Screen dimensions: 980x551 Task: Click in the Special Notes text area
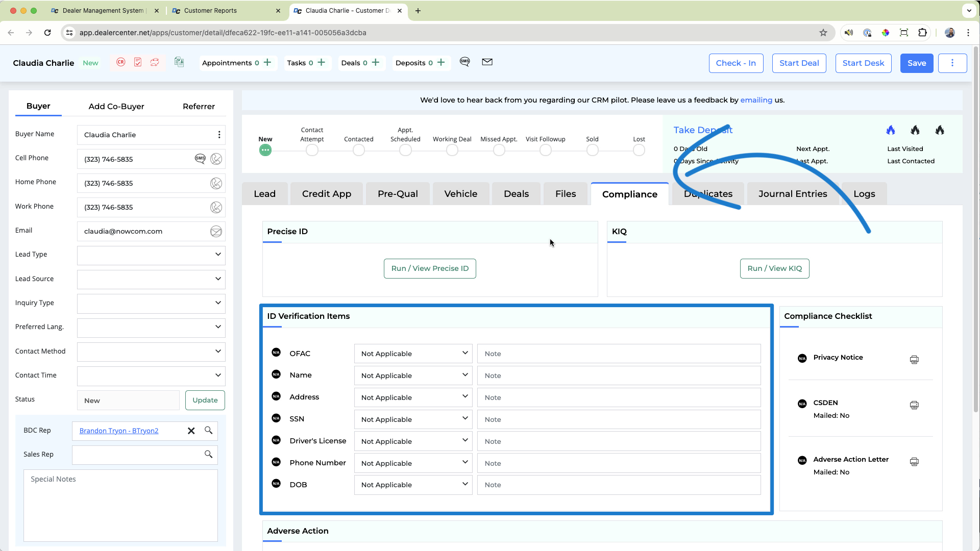120,506
